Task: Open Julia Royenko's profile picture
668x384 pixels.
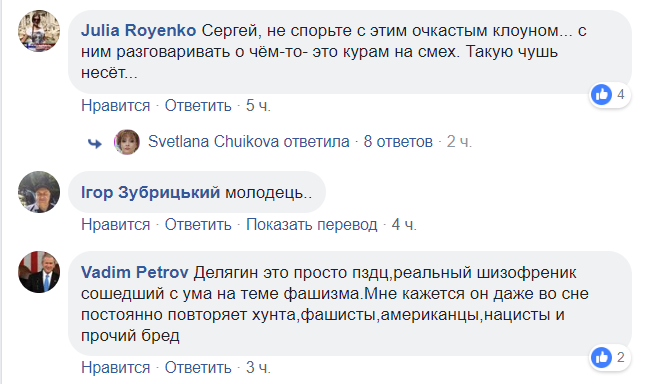Action: (x=39, y=31)
